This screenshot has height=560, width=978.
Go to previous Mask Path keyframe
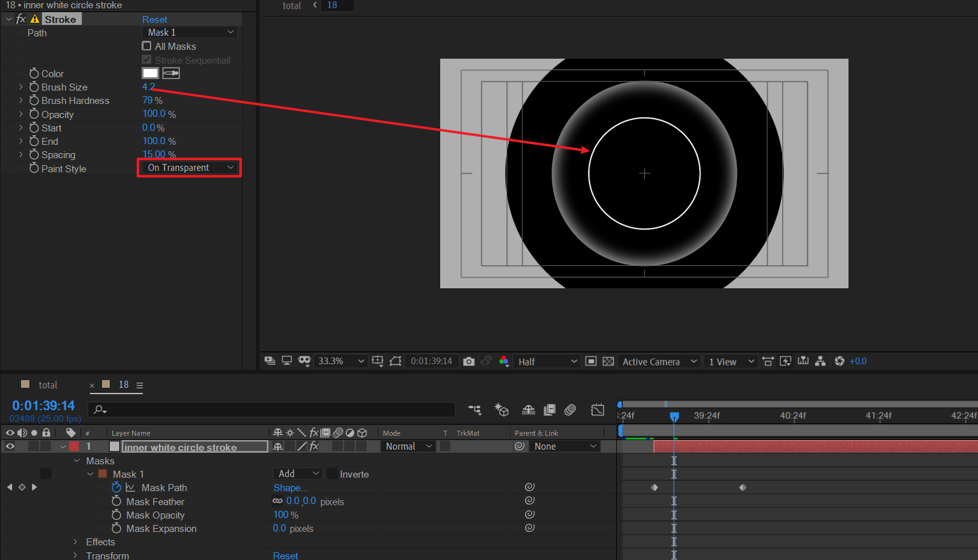[10, 487]
